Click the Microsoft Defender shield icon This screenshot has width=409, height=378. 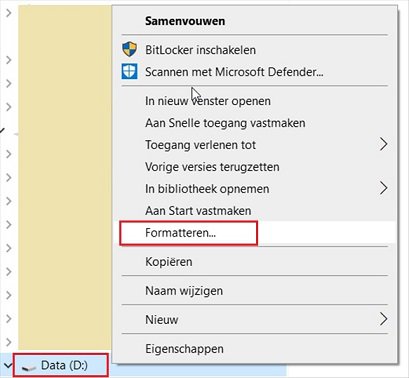129,72
